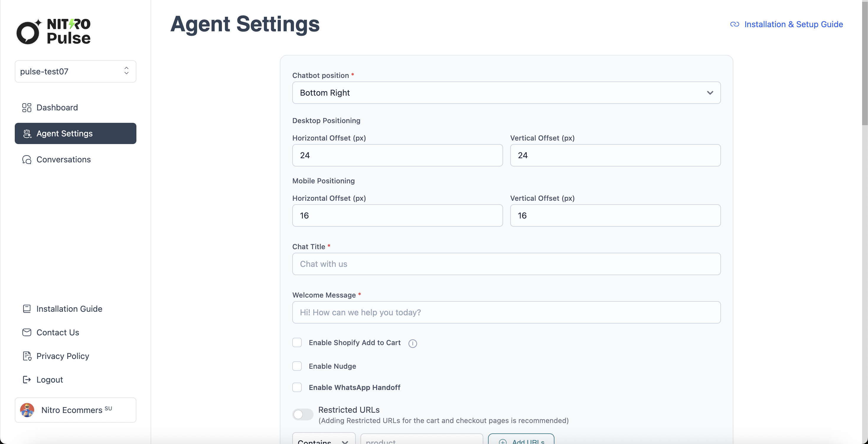Click the Chat Title input field
868x444 pixels.
506,264
